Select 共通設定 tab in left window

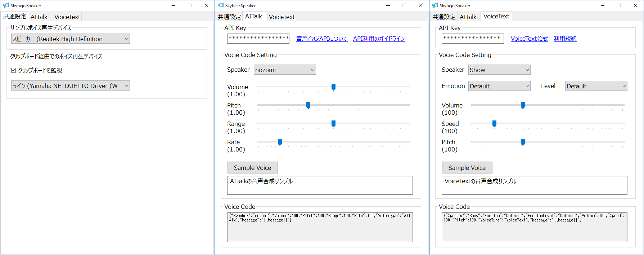[x=15, y=16]
